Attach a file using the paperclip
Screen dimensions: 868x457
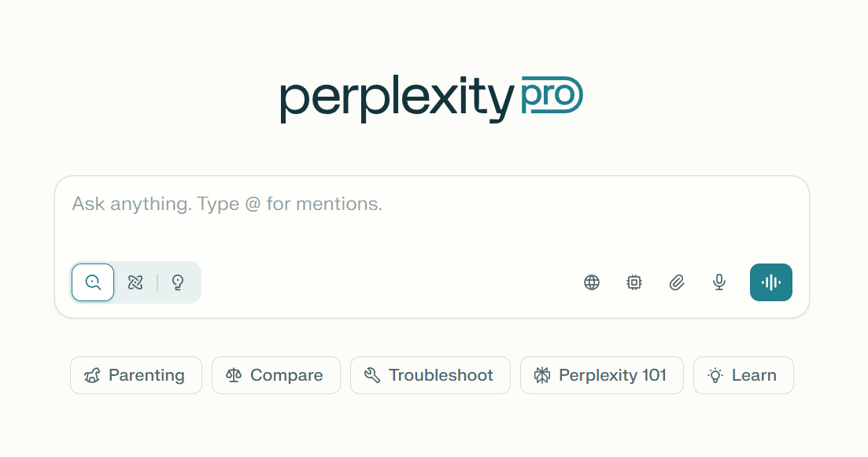pos(677,282)
